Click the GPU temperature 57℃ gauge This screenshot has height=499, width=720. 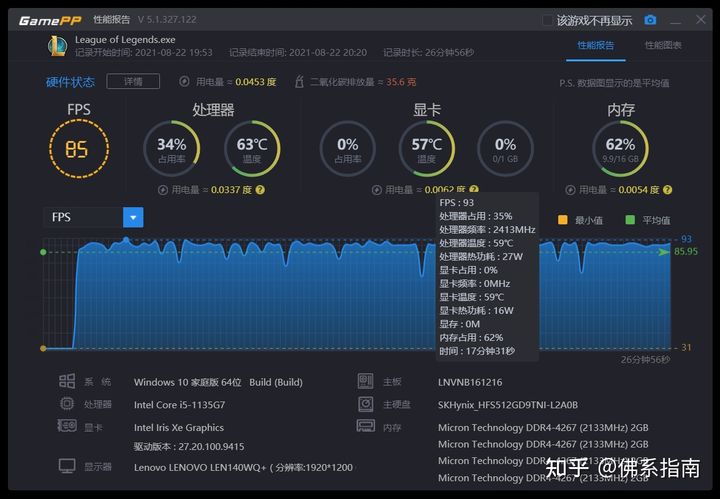coord(427,149)
